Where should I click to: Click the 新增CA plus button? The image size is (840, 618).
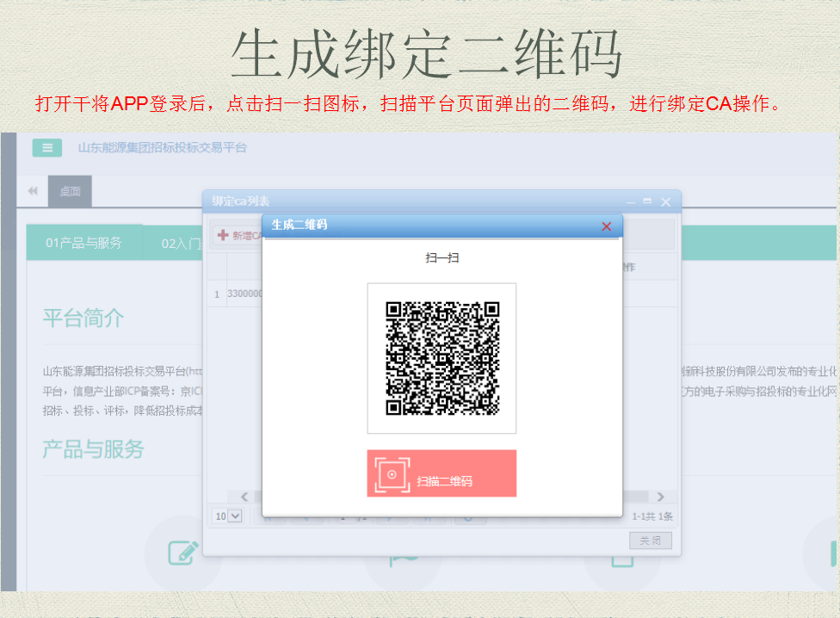pyautogui.click(x=239, y=235)
